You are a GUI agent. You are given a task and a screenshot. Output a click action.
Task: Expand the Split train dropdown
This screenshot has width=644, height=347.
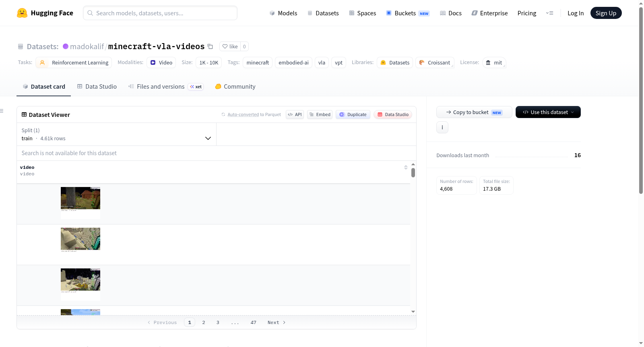[116, 134]
